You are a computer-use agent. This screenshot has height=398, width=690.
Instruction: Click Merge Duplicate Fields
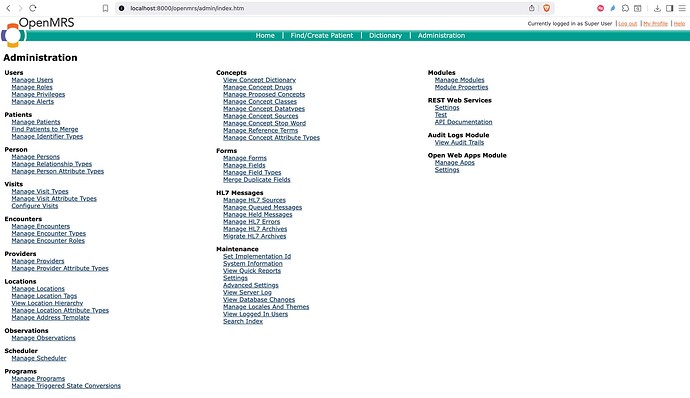tap(257, 180)
